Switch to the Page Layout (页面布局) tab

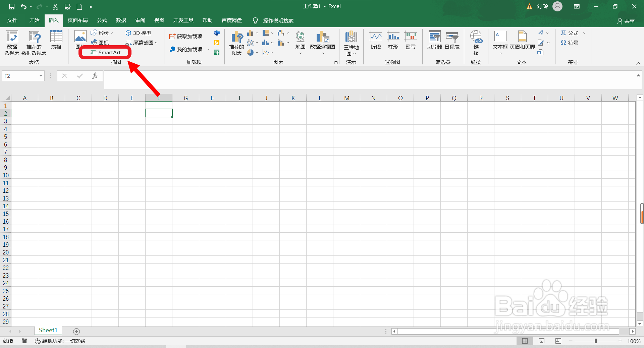pyautogui.click(x=77, y=20)
